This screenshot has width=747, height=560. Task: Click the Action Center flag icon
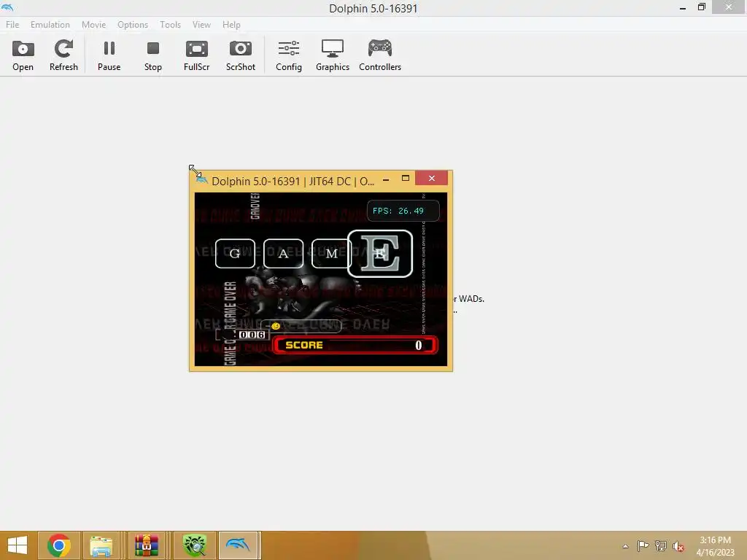643,545
